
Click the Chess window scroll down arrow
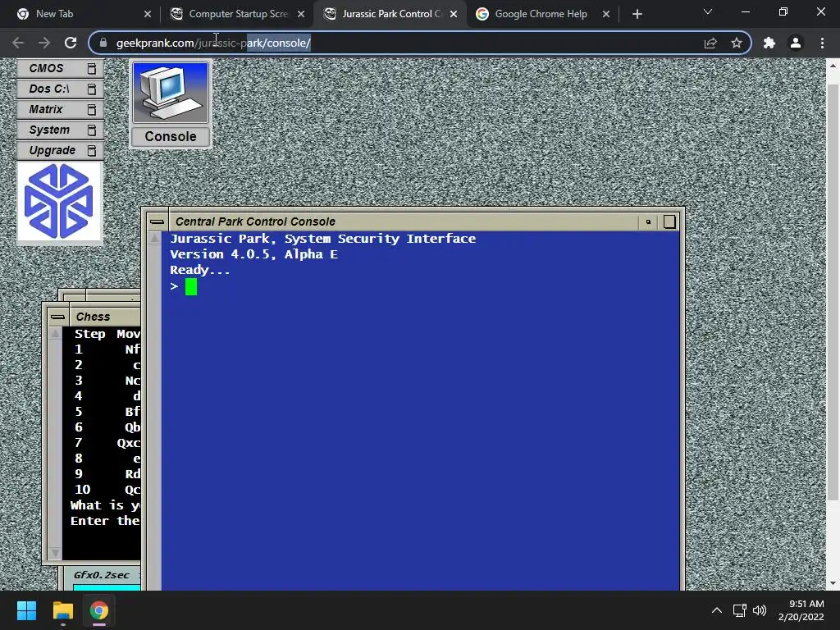(55, 552)
